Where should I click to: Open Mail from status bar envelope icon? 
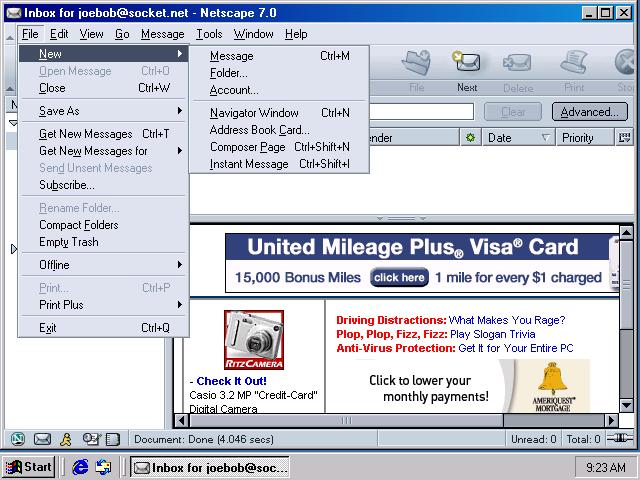[x=42, y=439]
